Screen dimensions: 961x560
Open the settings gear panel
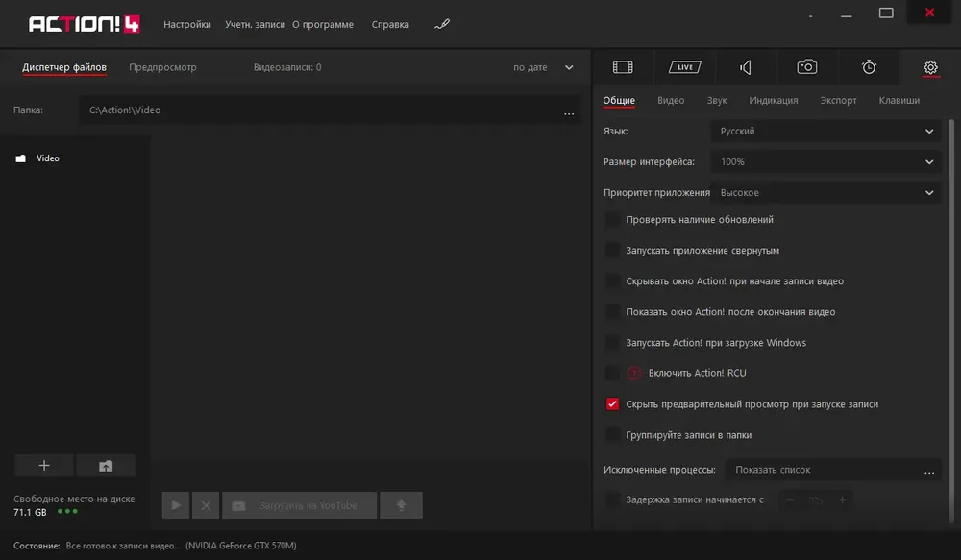[930, 67]
